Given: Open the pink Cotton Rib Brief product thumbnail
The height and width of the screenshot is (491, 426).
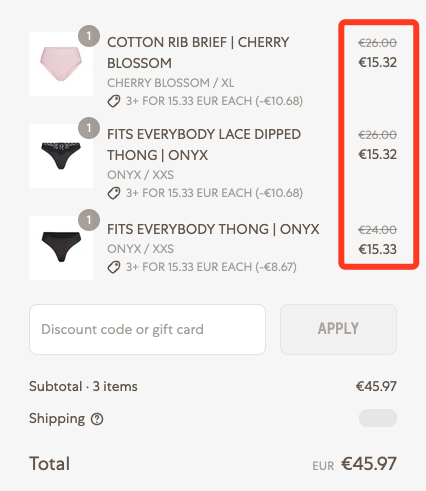Looking at the screenshot, I should click(x=61, y=64).
